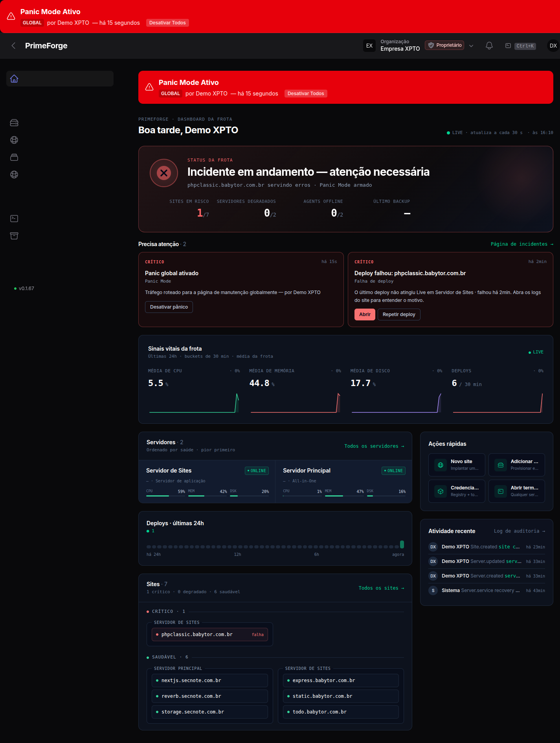
Task: Click the Média de Disco sparkline
Action: [397, 403]
